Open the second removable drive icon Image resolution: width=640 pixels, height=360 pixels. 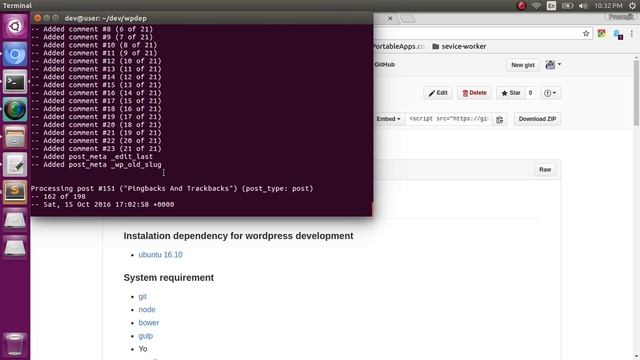coord(15,247)
